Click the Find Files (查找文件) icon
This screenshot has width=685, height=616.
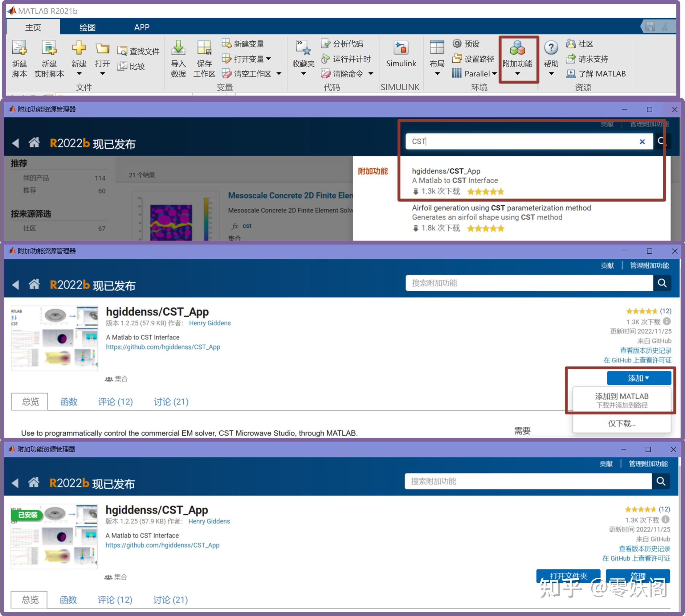(x=122, y=51)
